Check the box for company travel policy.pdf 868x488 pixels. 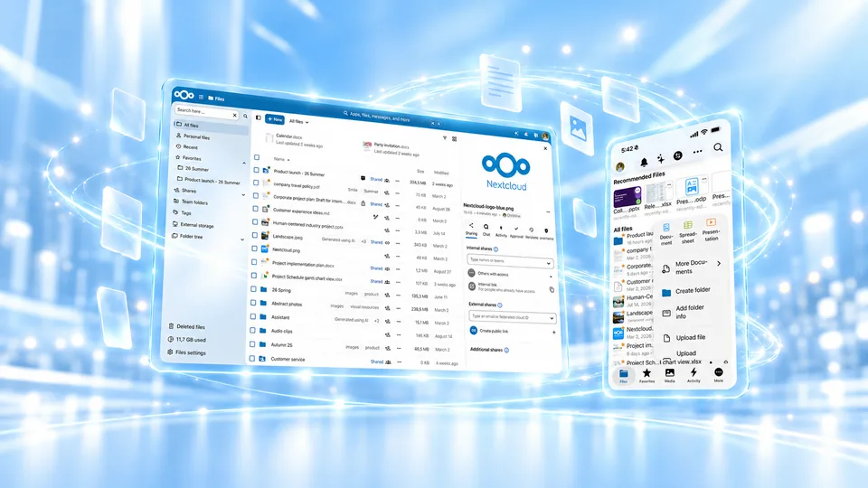tap(256, 183)
